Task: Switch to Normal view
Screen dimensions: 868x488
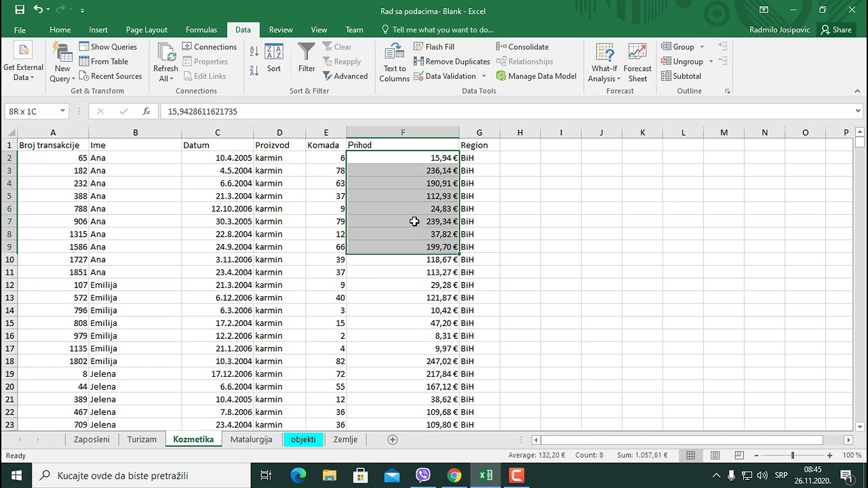Action: [690, 455]
